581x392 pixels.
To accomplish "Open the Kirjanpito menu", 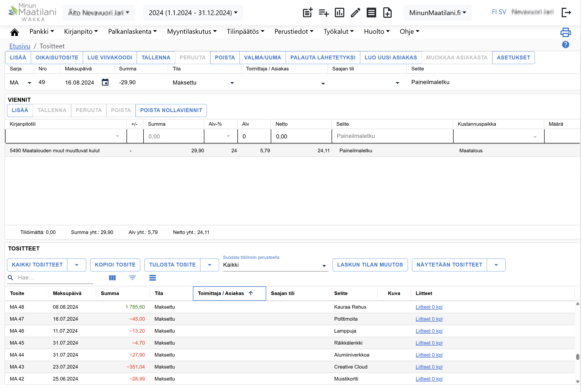I will [x=81, y=31].
